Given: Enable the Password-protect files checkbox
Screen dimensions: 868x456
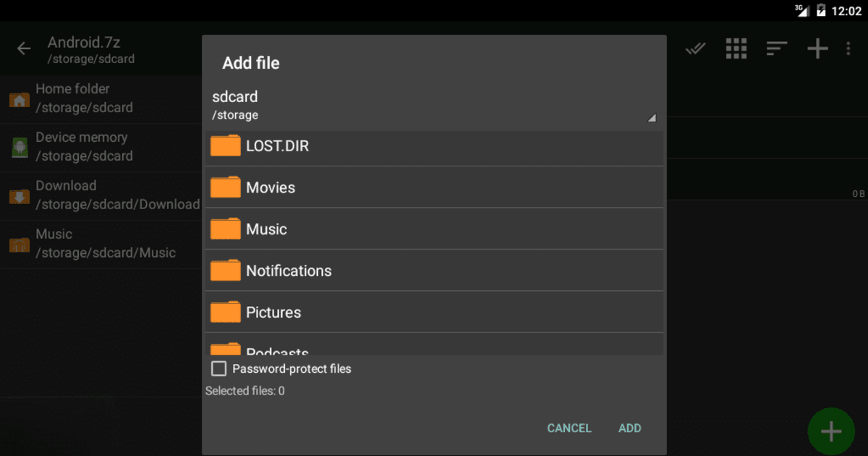Looking at the screenshot, I should point(218,368).
